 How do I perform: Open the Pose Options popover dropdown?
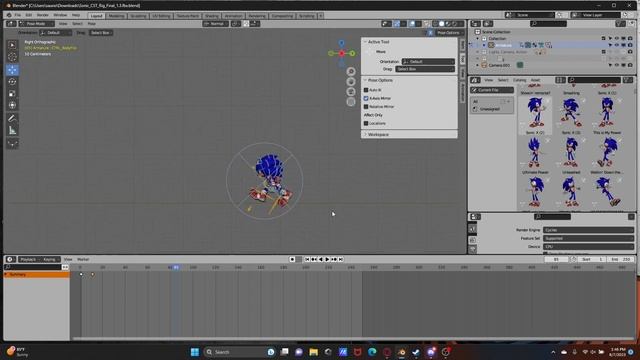449,33
